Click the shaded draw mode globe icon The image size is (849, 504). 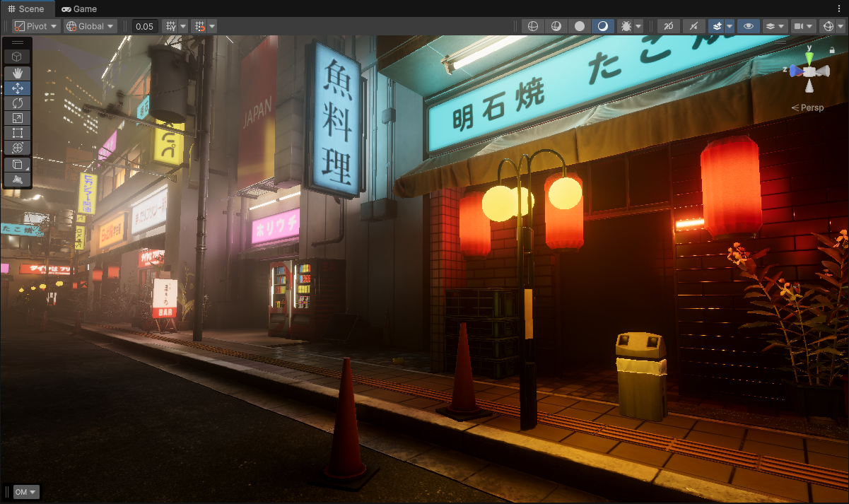[556, 25]
